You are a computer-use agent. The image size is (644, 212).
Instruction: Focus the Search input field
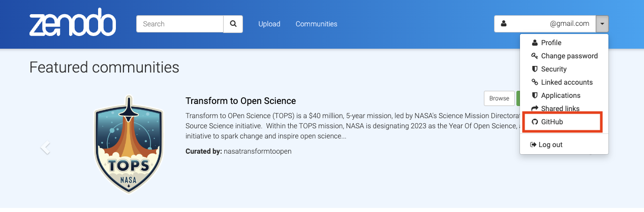click(x=180, y=24)
